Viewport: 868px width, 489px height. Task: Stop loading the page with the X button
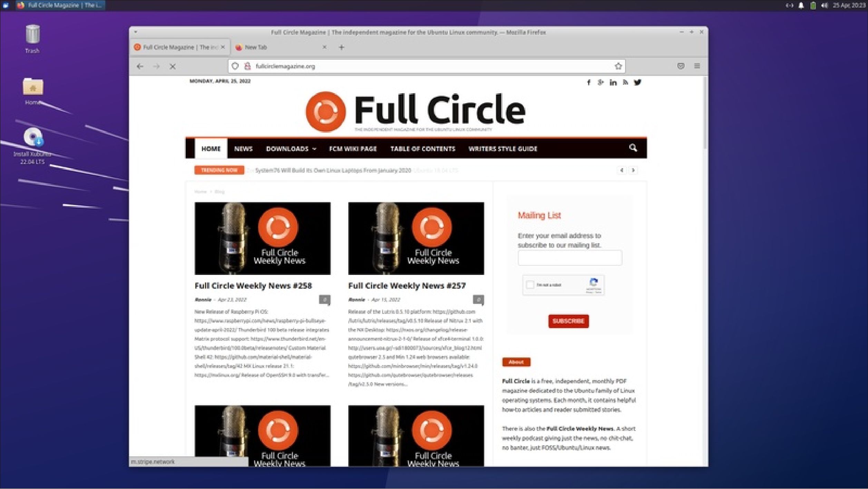[x=173, y=66]
